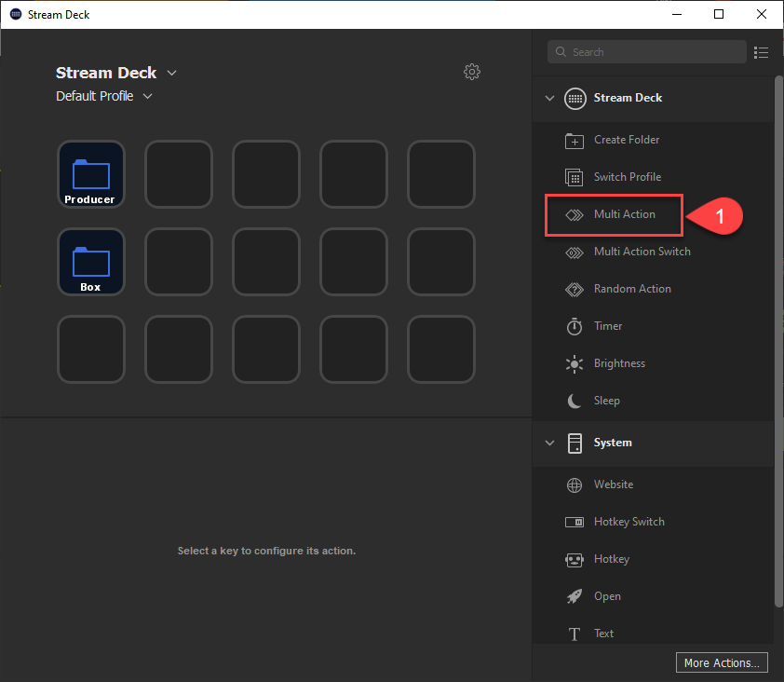Viewport: 784px width, 682px height.
Task: Click the Text T icon
Action: 574,634
